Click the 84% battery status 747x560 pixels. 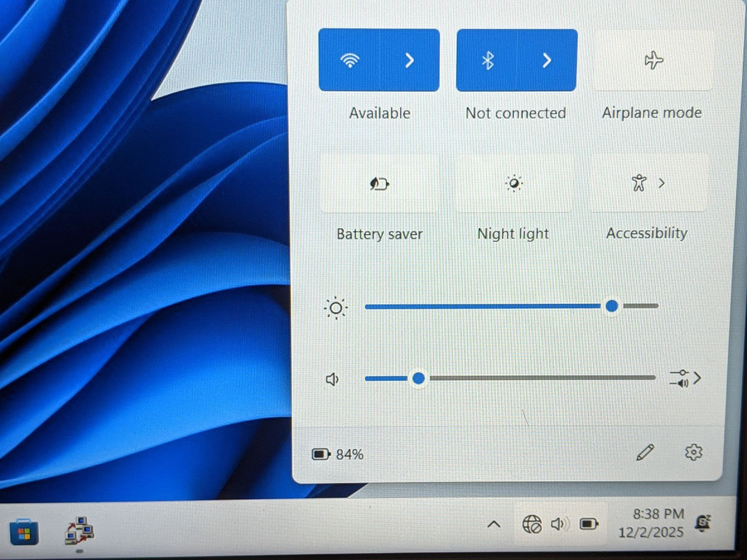tap(338, 454)
